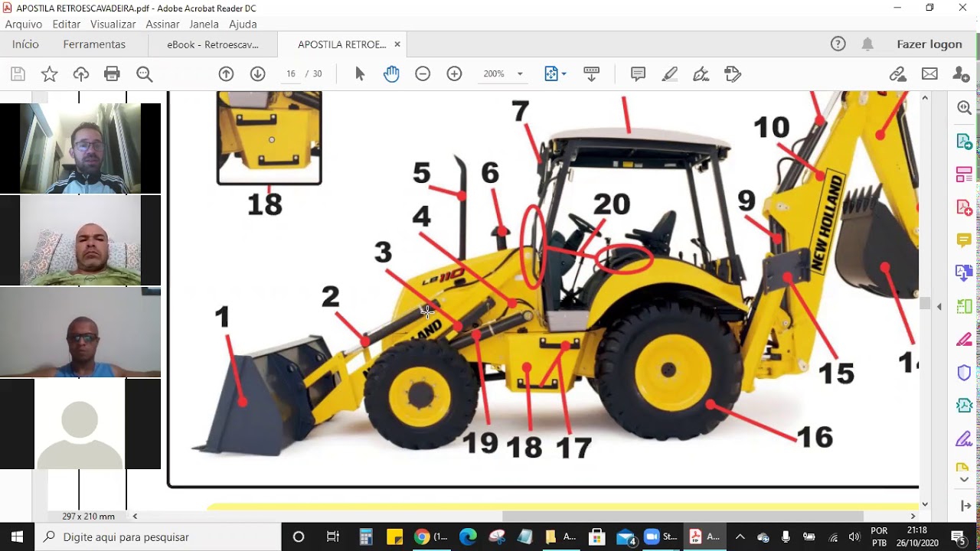Screen dimensions: 980x551
Task: Open the Organize pages sidebar tool
Action: click(x=964, y=174)
